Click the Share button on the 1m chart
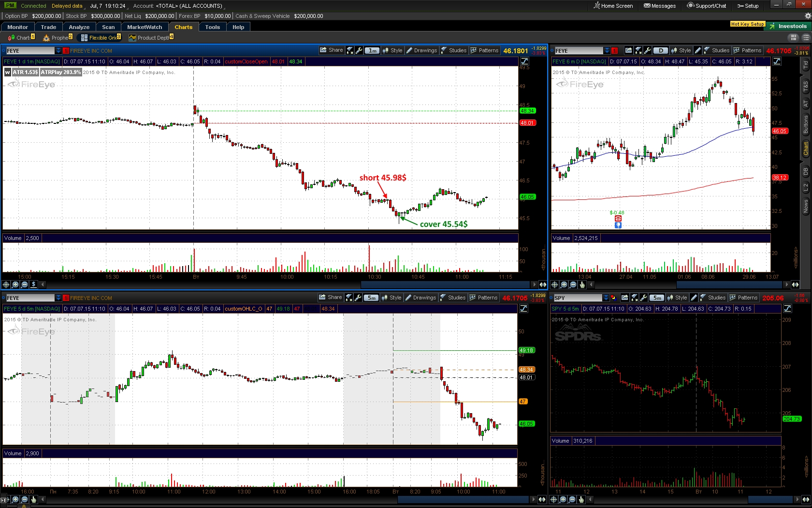Image resolution: width=812 pixels, height=508 pixels. 332,50
